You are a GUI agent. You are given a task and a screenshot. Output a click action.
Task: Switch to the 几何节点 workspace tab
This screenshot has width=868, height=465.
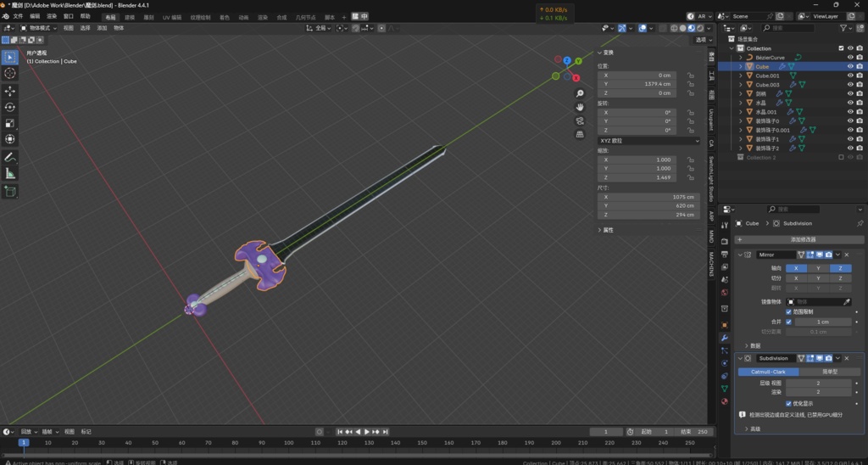(305, 17)
